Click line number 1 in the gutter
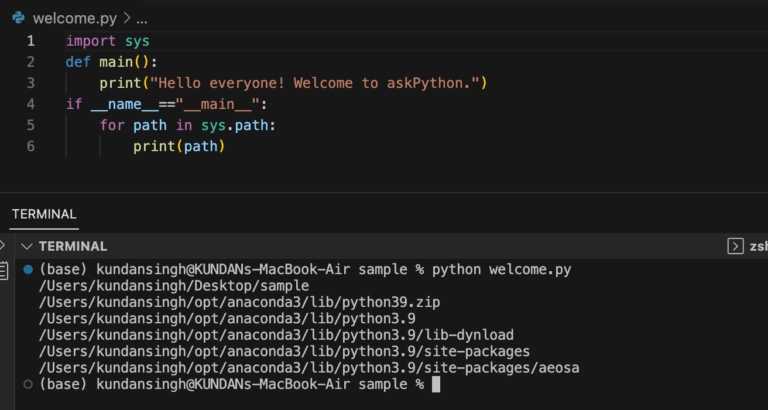 coord(30,41)
